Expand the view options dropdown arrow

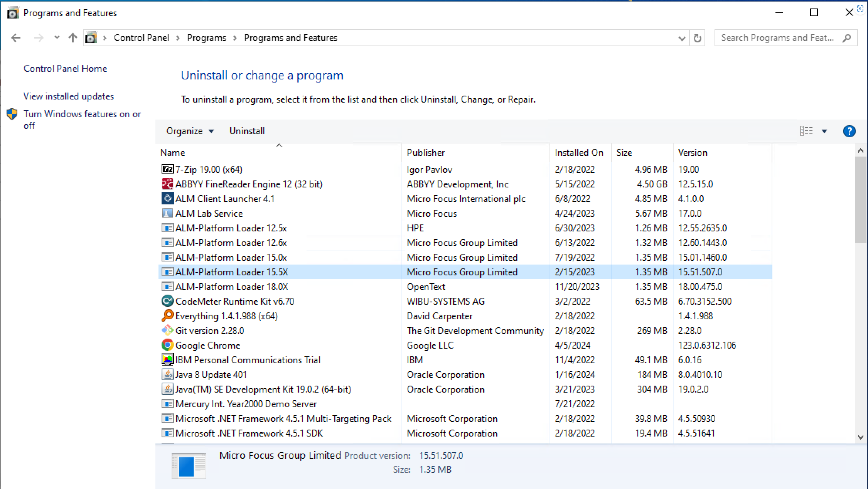coord(824,131)
